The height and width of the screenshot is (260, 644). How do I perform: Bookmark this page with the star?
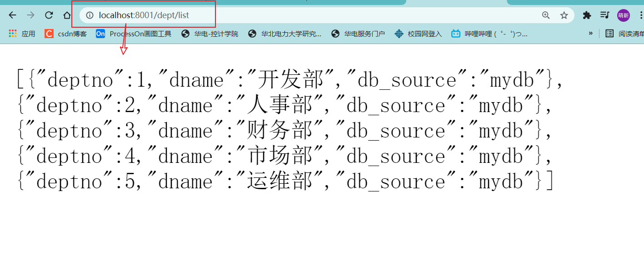pyautogui.click(x=564, y=15)
